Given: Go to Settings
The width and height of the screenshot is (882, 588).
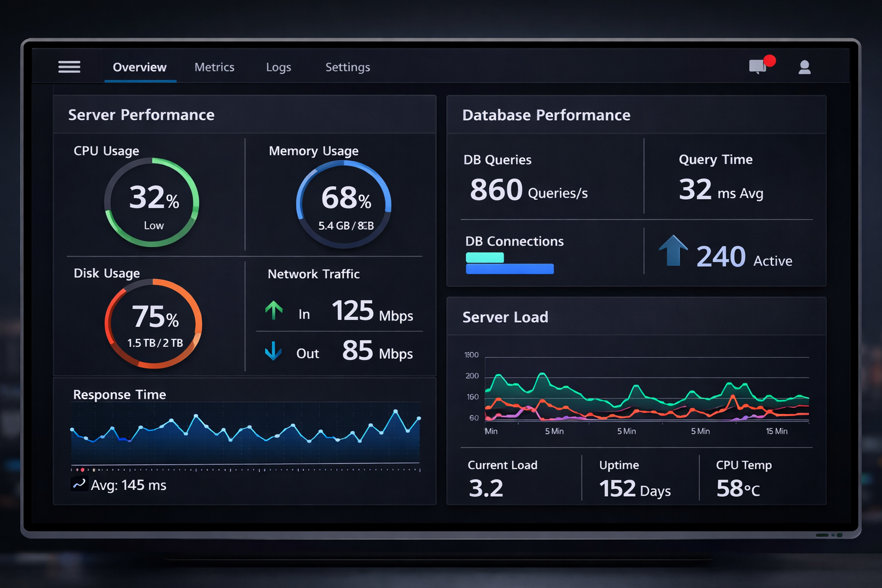Looking at the screenshot, I should click(x=347, y=67).
